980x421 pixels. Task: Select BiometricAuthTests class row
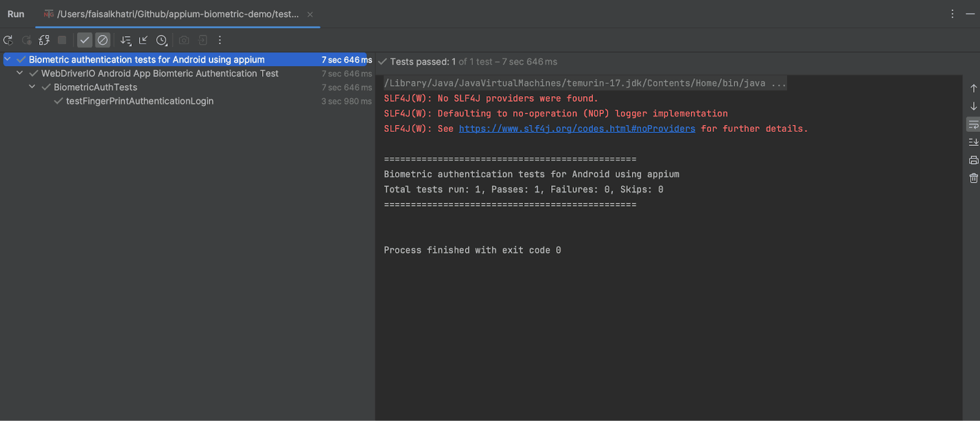pyautogui.click(x=96, y=87)
